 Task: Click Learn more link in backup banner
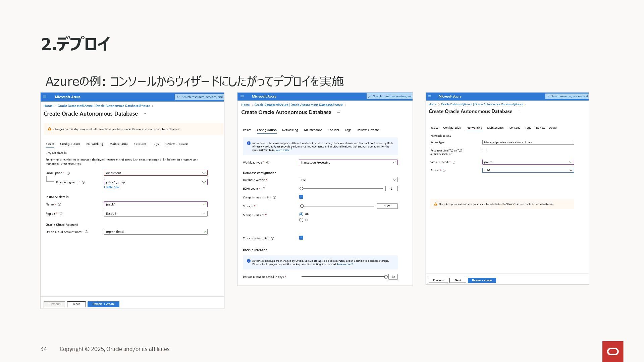[x=344, y=264]
